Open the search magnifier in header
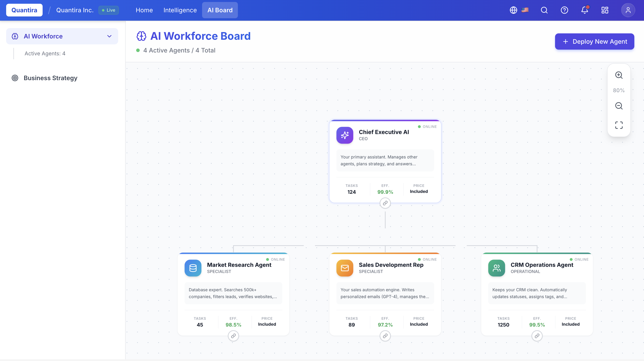This screenshot has height=361, width=644. [x=544, y=10]
